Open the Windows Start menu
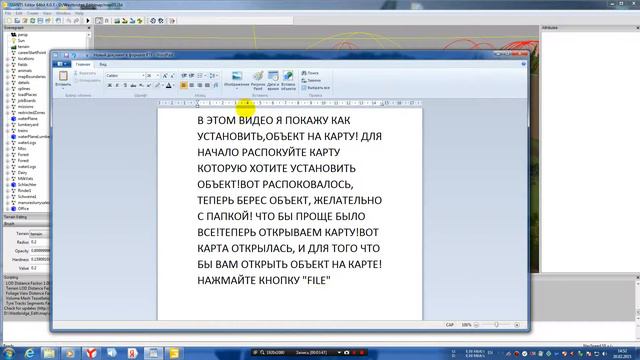The width and height of the screenshot is (640, 360). (8, 353)
